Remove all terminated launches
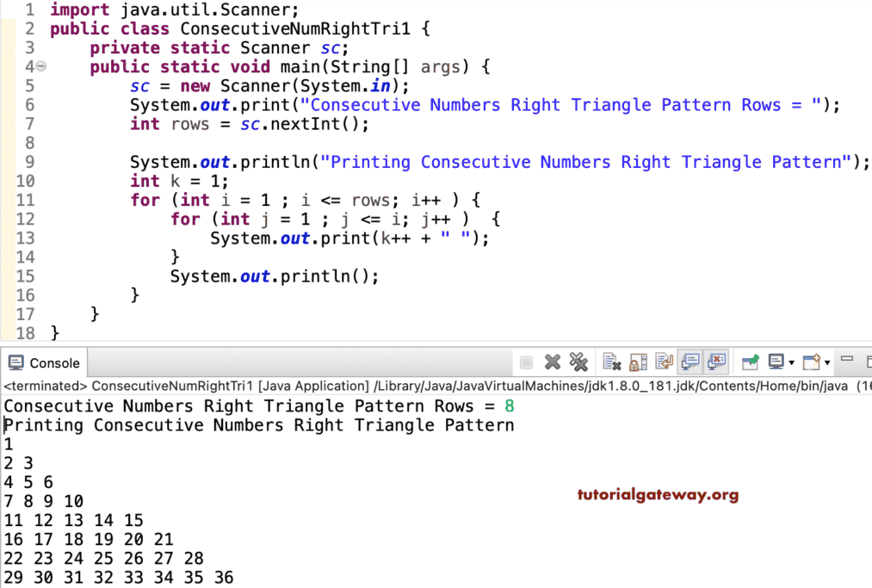 578,362
